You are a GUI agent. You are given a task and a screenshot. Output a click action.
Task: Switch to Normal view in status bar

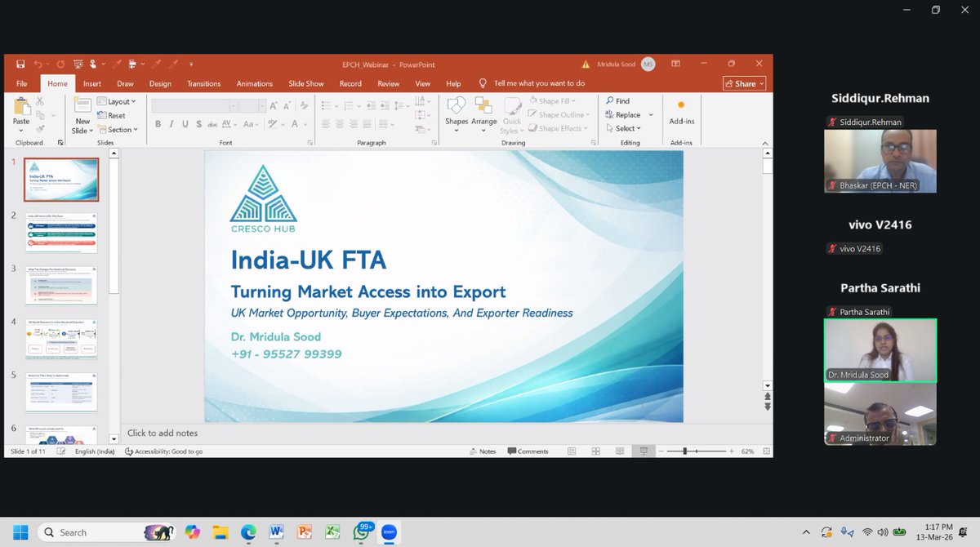572,451
